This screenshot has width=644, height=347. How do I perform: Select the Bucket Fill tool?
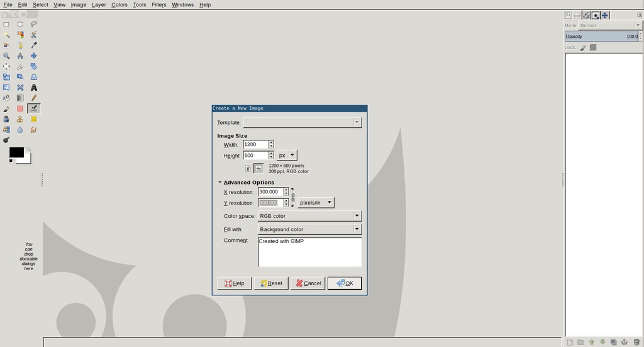(x=6, y=98)
